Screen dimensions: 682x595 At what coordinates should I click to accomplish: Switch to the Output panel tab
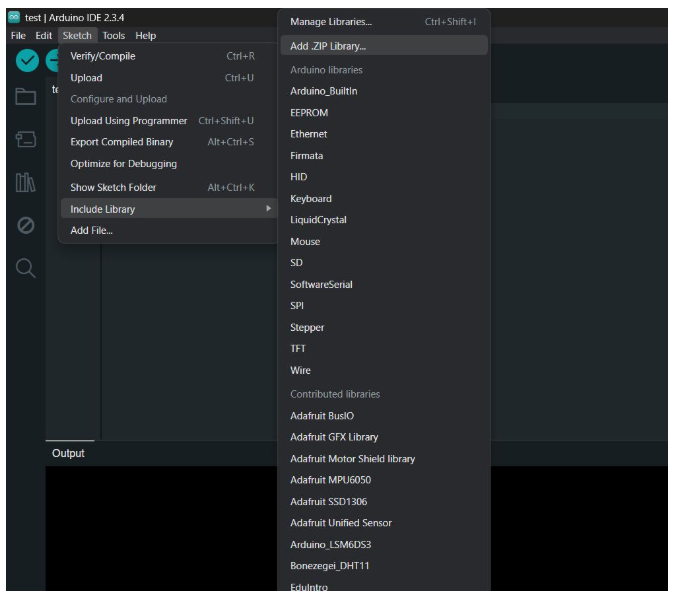coord(68,453)
